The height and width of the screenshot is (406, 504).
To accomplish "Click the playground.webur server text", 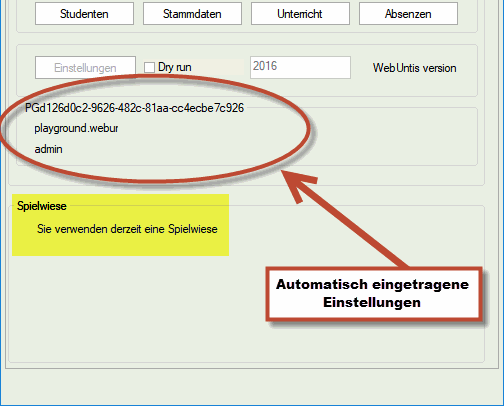I will [76, 128].
